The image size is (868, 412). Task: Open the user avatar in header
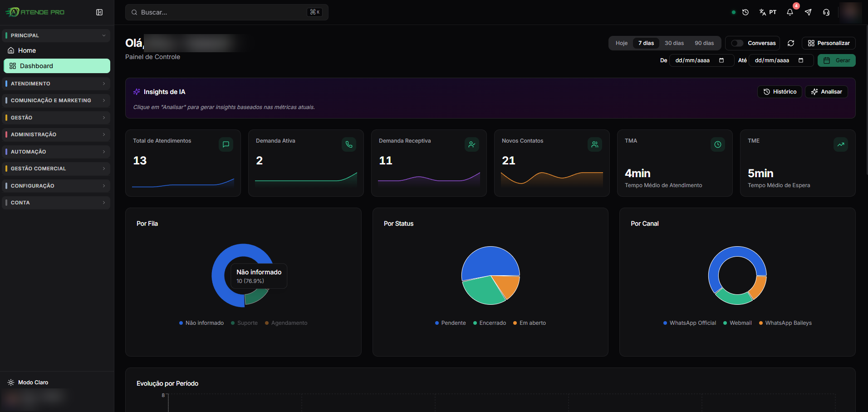point(850,12)
